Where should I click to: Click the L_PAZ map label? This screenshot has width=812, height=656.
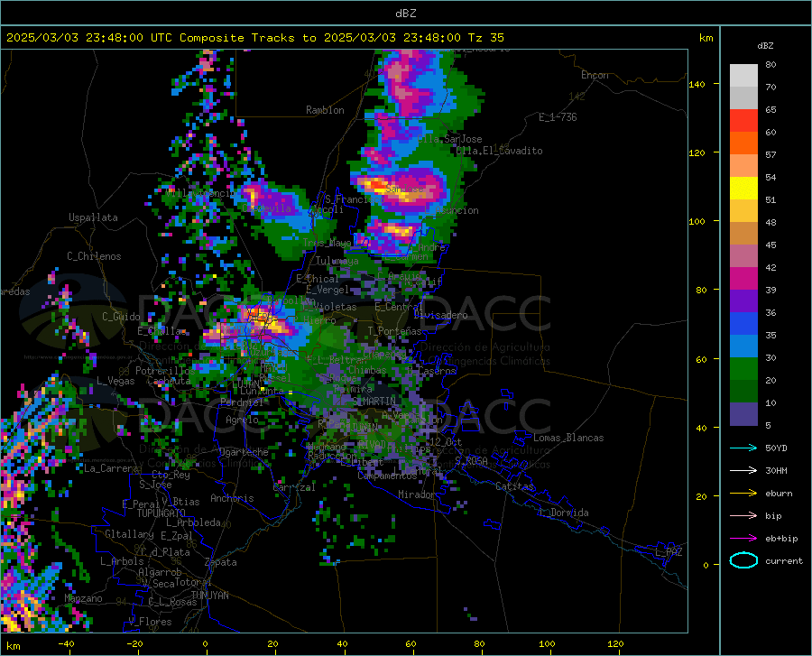pyautogui.click(x=669, y=552)
